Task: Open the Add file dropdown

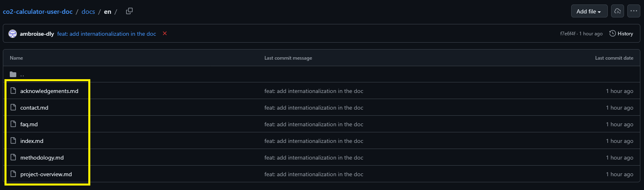Action: (x=589, y=11)
